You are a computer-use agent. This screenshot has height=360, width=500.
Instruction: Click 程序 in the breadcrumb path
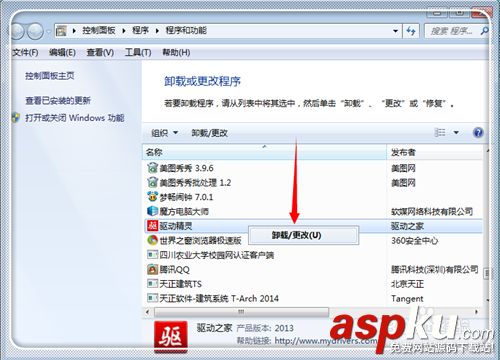pos(140,31)
